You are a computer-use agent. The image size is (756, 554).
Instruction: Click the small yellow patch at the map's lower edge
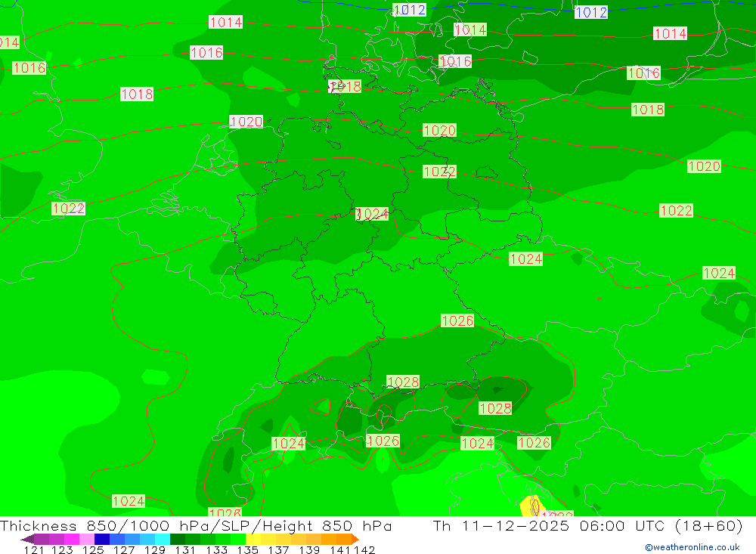[x=531, y=506]
